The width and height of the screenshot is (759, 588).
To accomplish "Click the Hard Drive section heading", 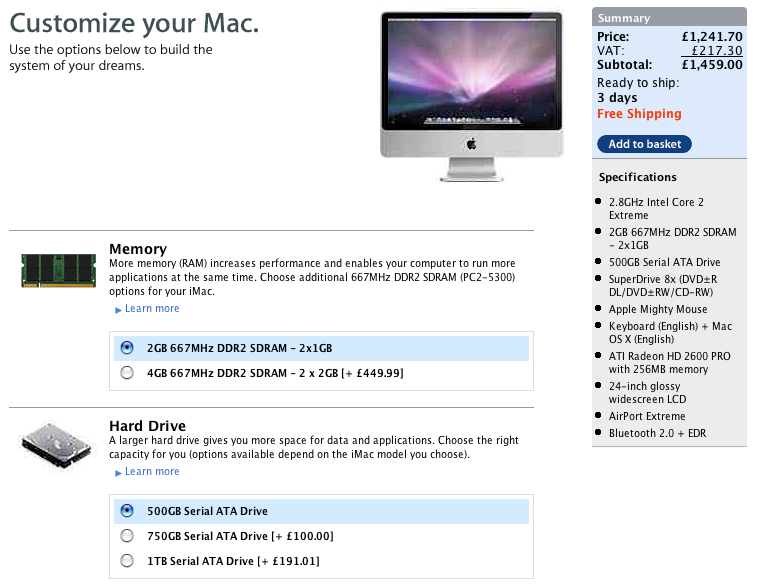I will pyautogui.click(x=147, y=426).
